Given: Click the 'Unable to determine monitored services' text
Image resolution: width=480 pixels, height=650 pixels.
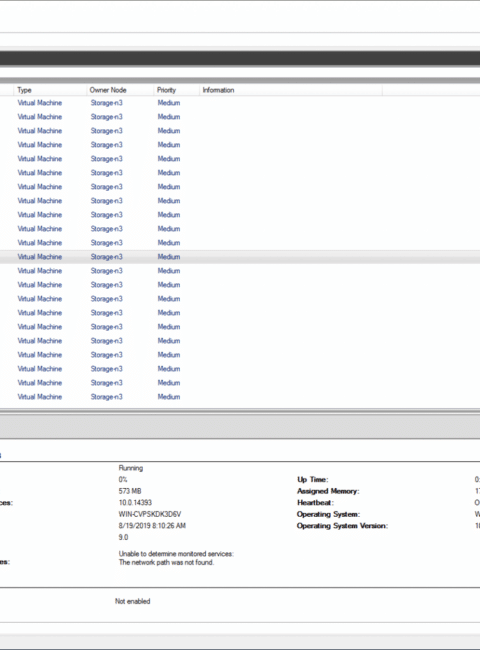Looking at the screenshot, I should (176, 554).
